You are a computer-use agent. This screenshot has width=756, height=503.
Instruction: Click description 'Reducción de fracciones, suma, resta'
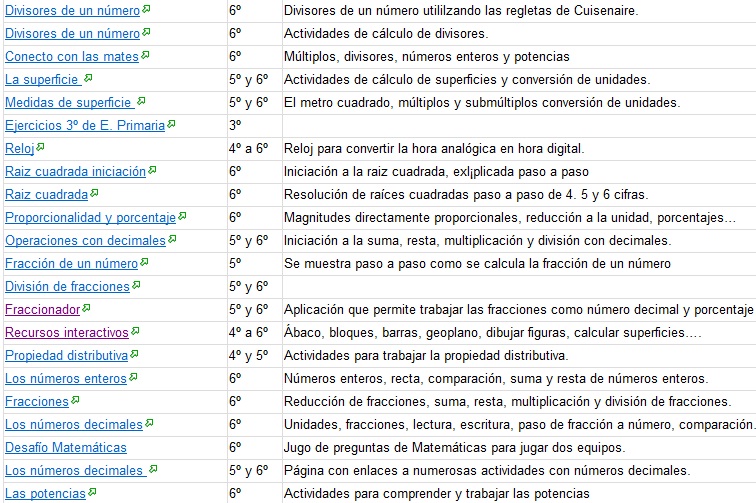click(508, 402)
